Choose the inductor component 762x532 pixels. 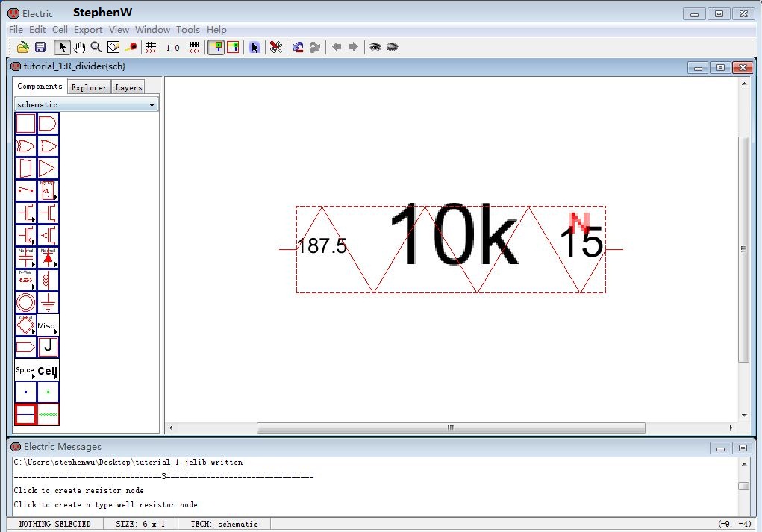[48, 280]
